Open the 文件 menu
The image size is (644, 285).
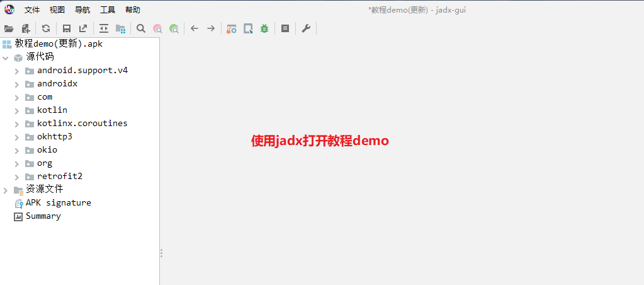click(32, 10)
